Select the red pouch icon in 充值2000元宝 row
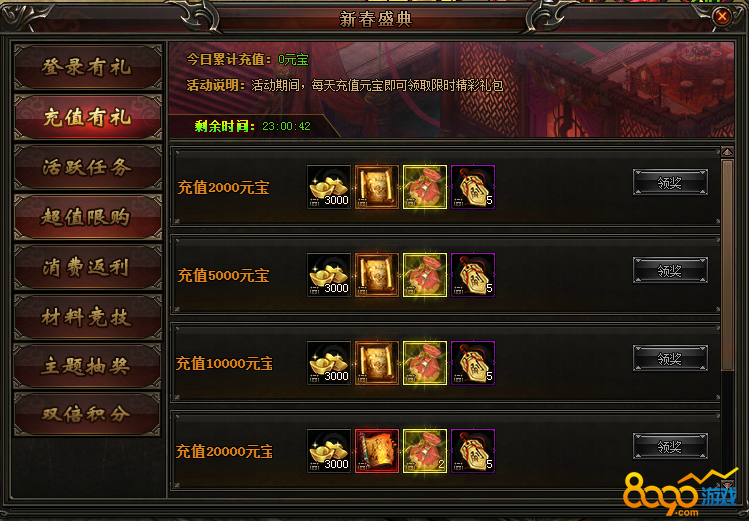 click(x=425, y=187)
